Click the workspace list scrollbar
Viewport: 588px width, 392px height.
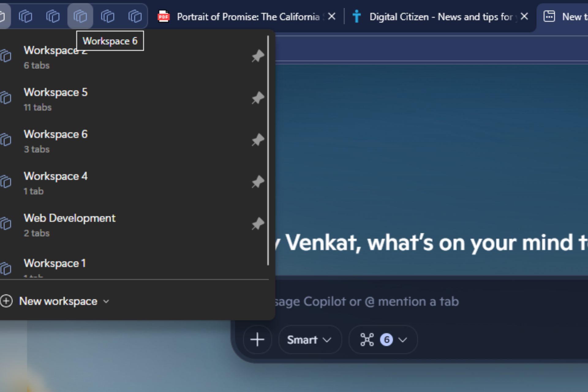pyautogui.click(x=268, y=150)
